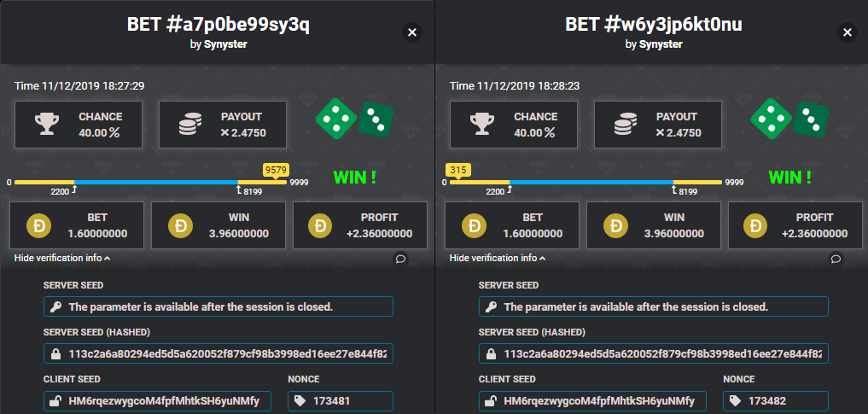Click the trophy icon in left Chance box

click(44, 125)
